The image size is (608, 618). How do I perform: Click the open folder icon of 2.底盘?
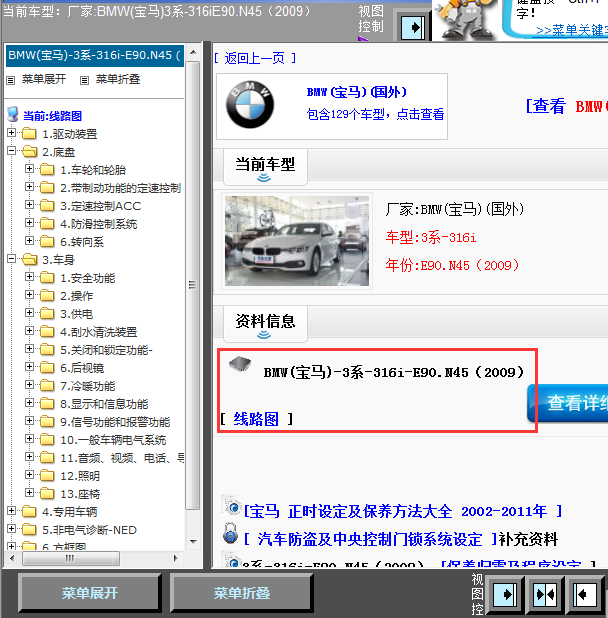click(x=29, y=151)
